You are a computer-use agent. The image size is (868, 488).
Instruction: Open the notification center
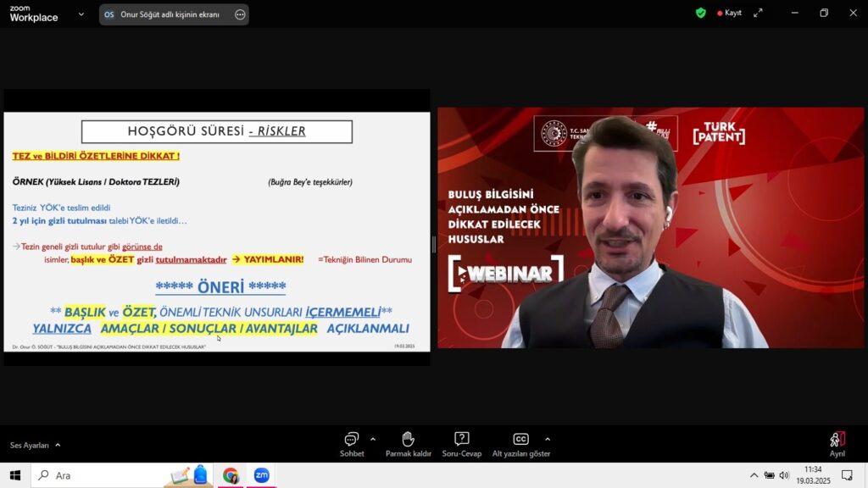(x=847, y=475)
